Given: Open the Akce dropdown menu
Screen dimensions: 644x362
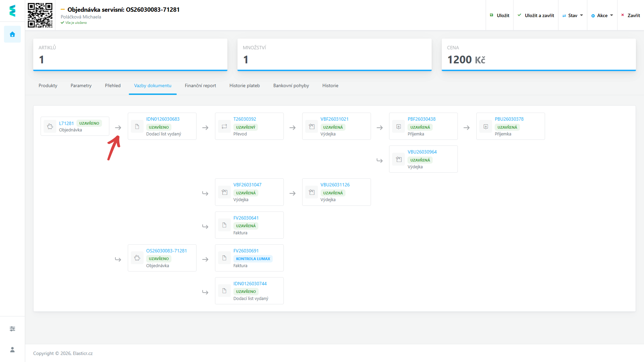Looking at the screenshot, I should click(x=602, y=15).
